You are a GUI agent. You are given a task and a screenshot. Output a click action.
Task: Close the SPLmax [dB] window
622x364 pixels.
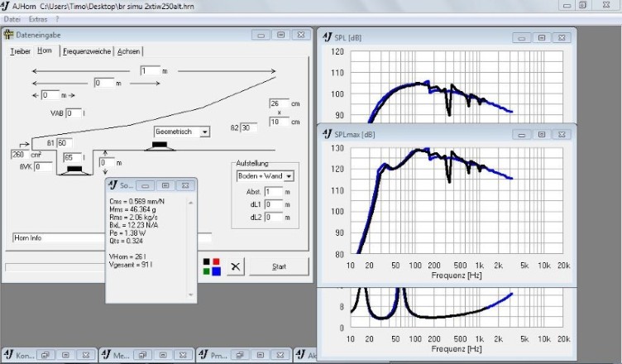(x=562, y=135)
